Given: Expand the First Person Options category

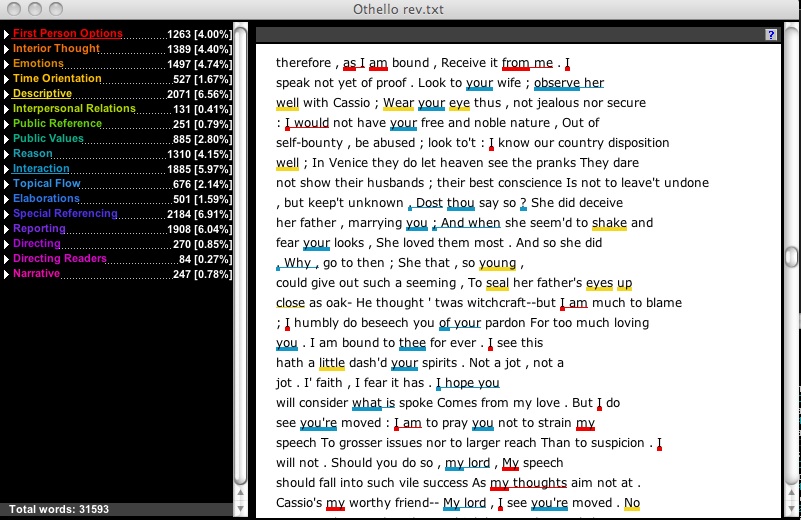Looking at the screenshot, I should click(6, 34).
